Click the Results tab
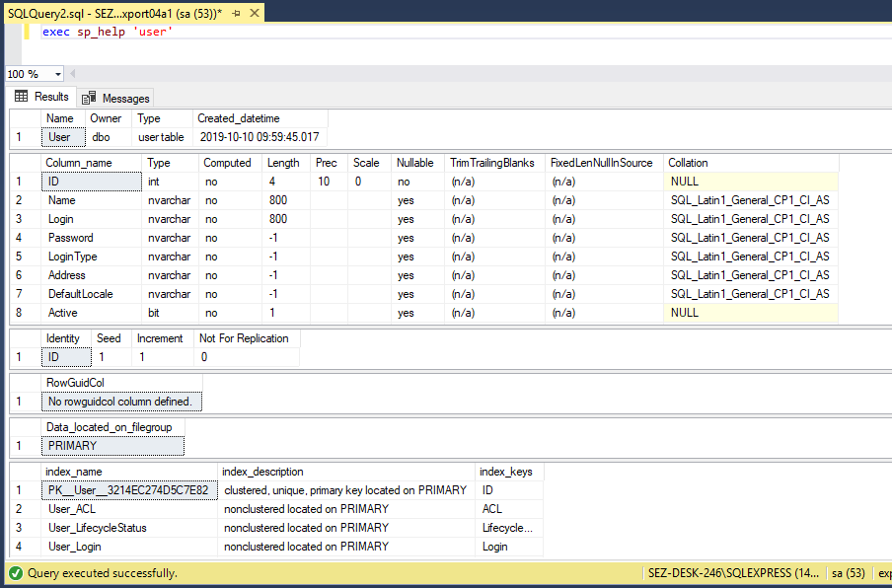 (x=48, y=97)
